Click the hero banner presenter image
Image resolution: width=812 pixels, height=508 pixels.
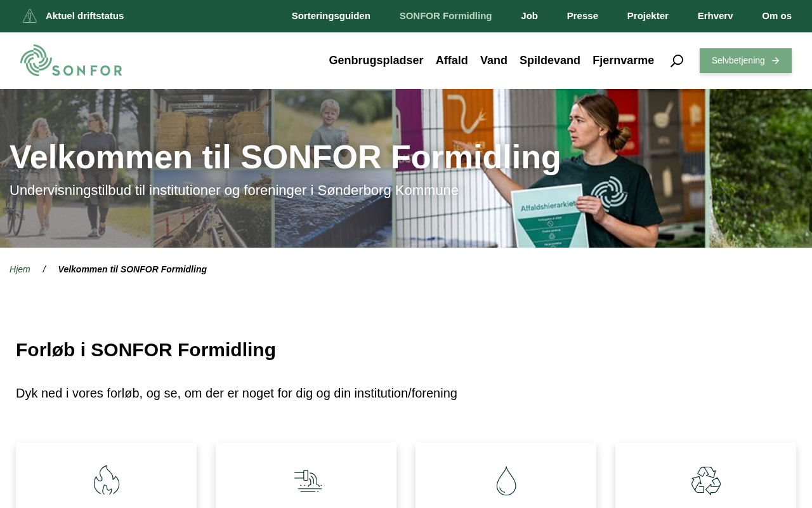click(x=406, y=168)
